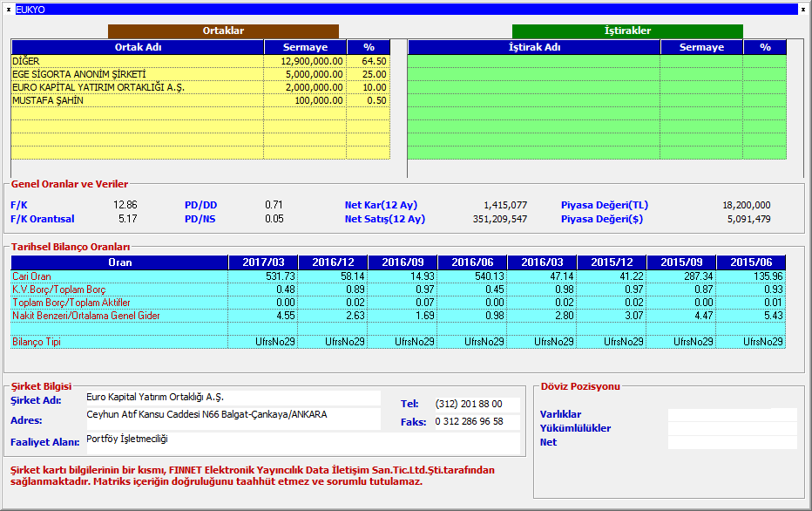Click the 2016/09 period column header
The width and height of the screenshot is (812, 511).
tap(403, 262)
